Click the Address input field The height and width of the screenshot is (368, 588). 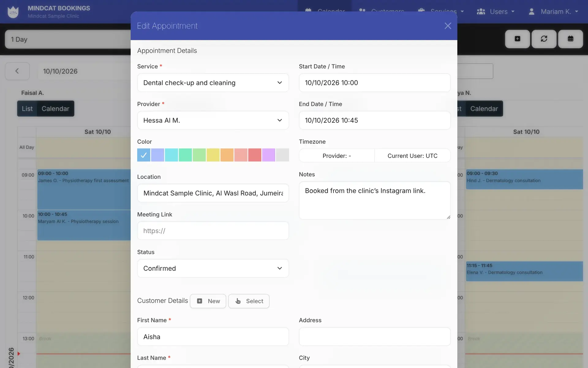[375, 337]
